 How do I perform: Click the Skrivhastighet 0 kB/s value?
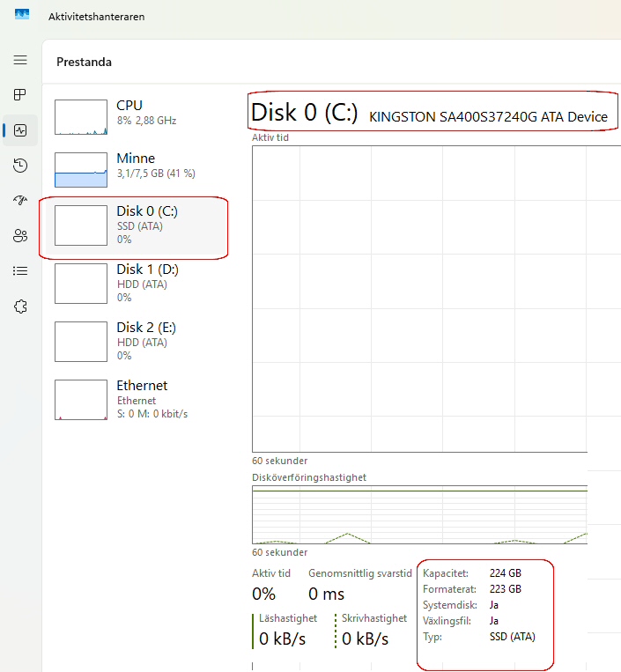click(366, 639)
